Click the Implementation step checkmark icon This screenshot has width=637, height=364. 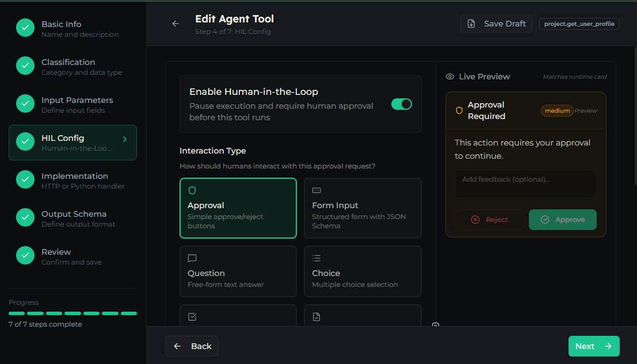pyautogui.click(x=25, y=179)
